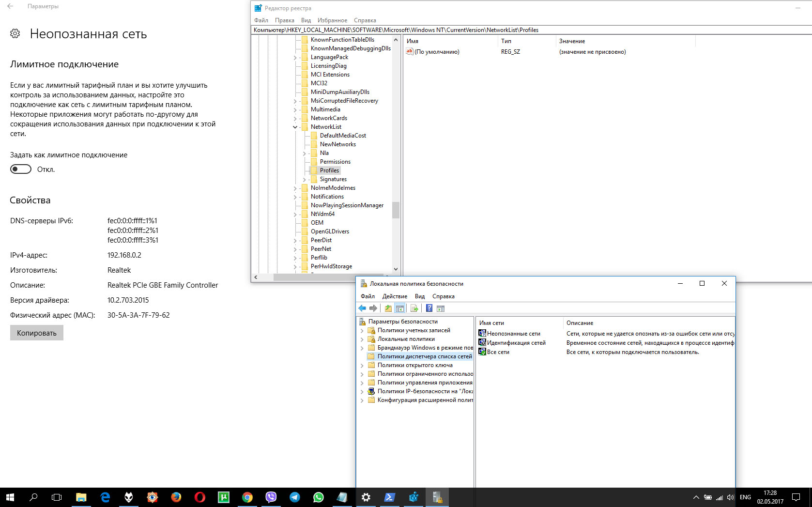The height and width of the screenshot is (507, 812).
Task: Toggle the show/hide console tree toolbar icon
Action: (400, 308)
